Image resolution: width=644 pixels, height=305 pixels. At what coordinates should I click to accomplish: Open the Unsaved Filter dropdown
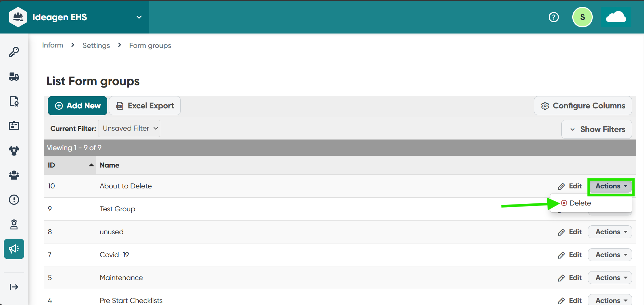click(129, 129)
